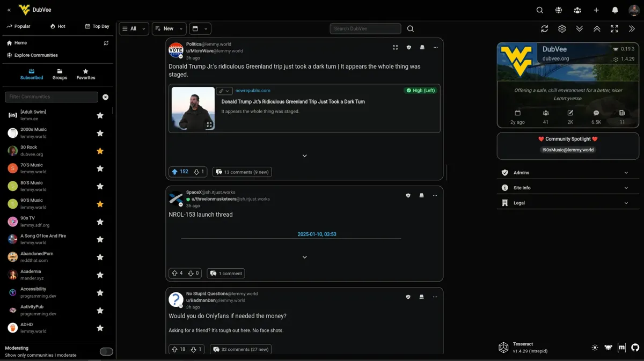The height and width of the screenshot is (361, 644).
Task: Expand the Admins section
Action: [567, 173]
